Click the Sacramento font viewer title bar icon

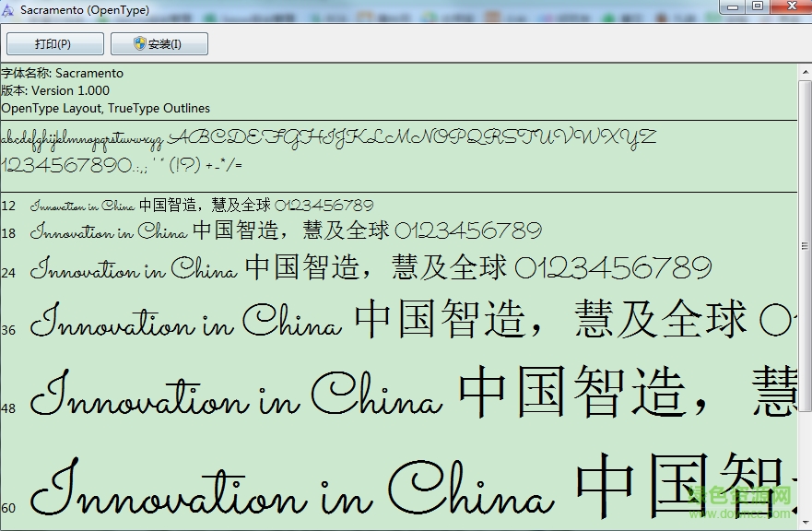[x=7, y=10]
